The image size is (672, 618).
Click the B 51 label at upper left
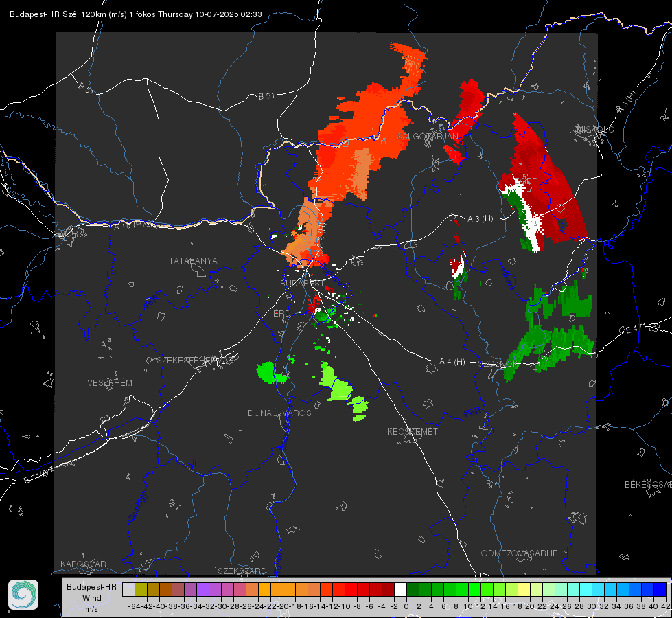click(86, 88)
